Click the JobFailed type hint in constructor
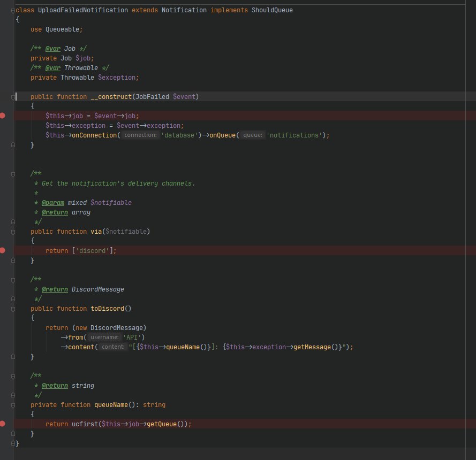476x460 pixels. click(152, 97)
